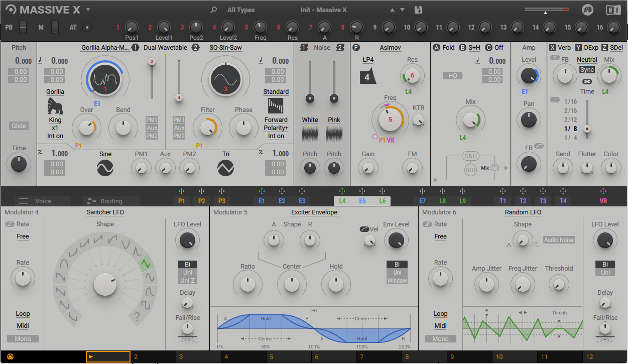Open the Gorilla Alpha-M wavetable menu
Image resolution: width=628 pixels, height=364 pixels.
[105, 48]
